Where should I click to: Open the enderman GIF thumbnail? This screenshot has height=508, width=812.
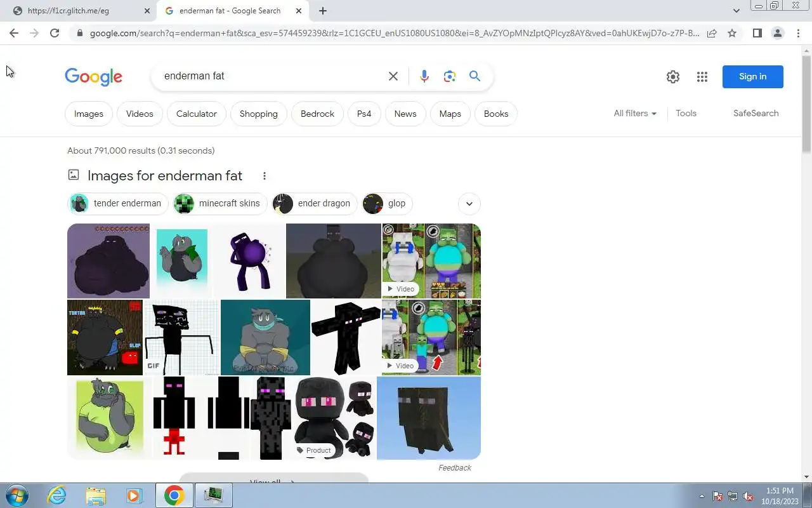181,338
